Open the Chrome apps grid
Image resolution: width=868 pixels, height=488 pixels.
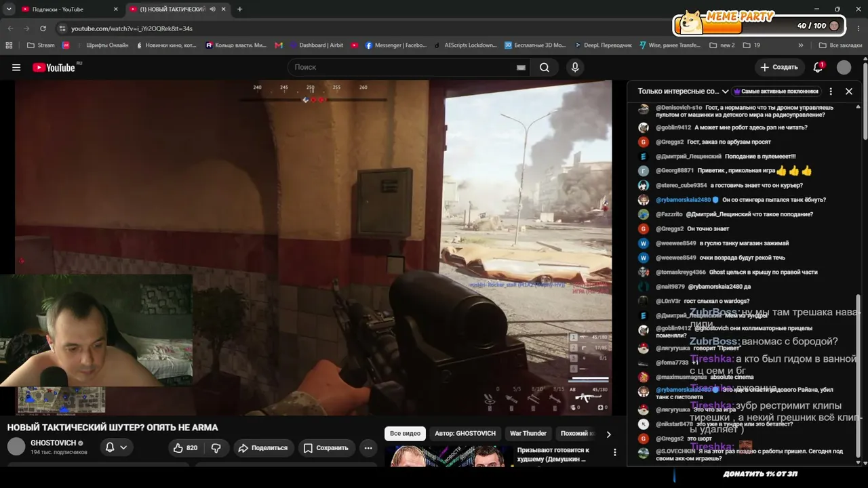[x=9, y=45]
